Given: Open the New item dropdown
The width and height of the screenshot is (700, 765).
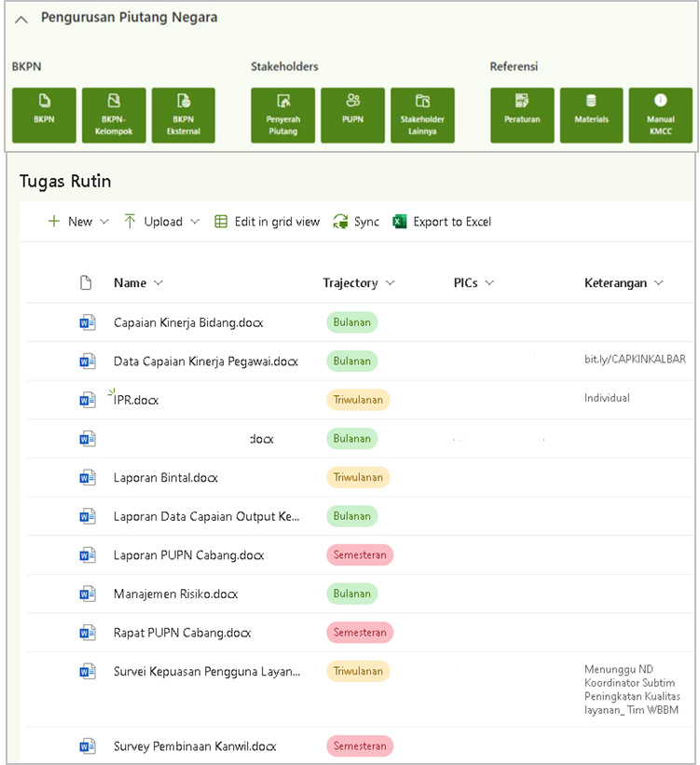Looking at the screenshot, I should click(78, 222).
